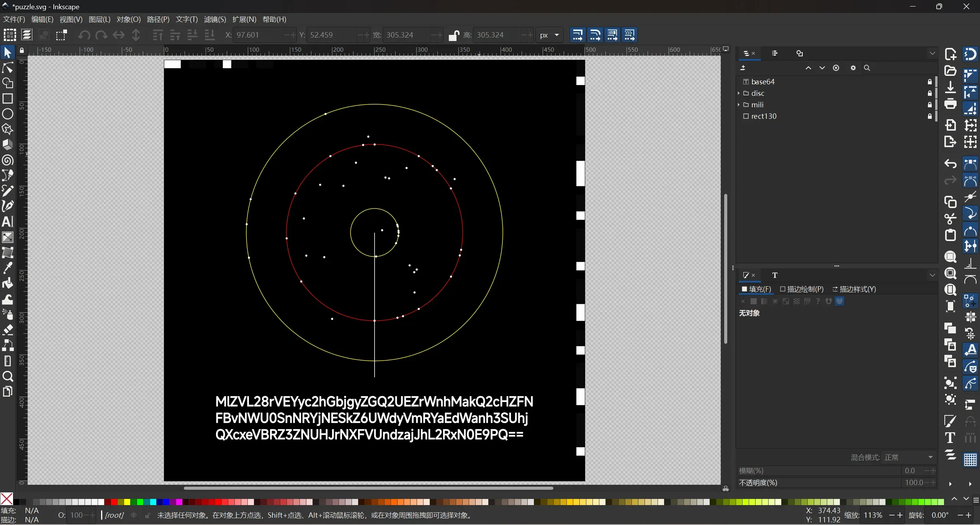This screenshot has width=980, height=525.
Task: Move layer up arrow
Action: [808, 68]
